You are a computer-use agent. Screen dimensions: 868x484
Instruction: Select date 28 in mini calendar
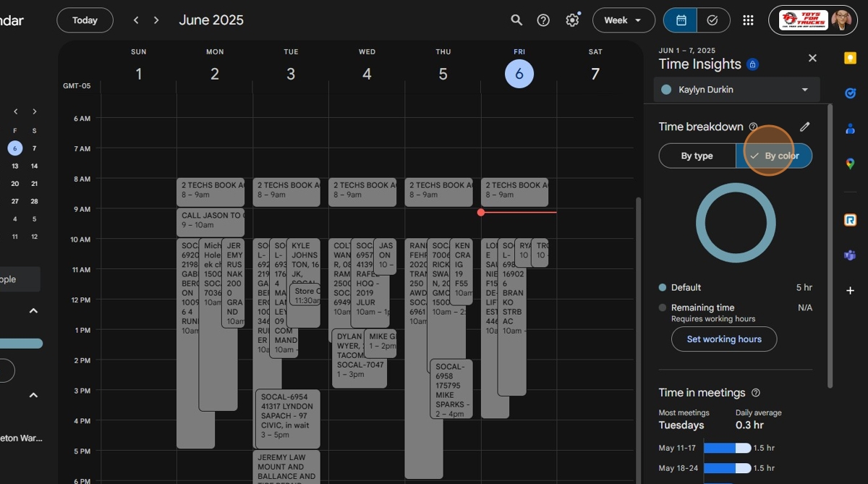[34, 201]
